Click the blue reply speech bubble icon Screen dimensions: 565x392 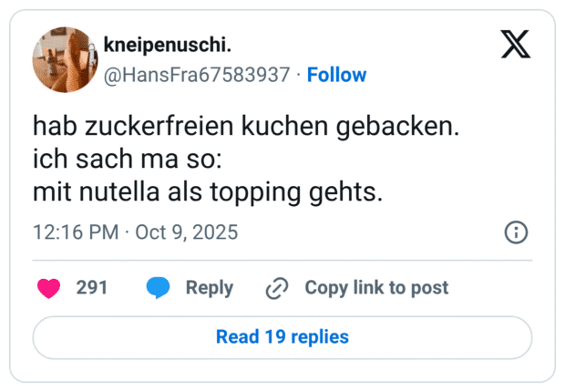[x=159, y=288]
